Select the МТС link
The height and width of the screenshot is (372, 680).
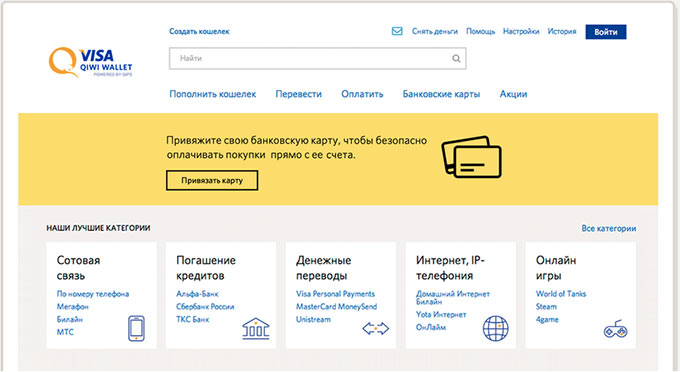click(x=65, y=332)
